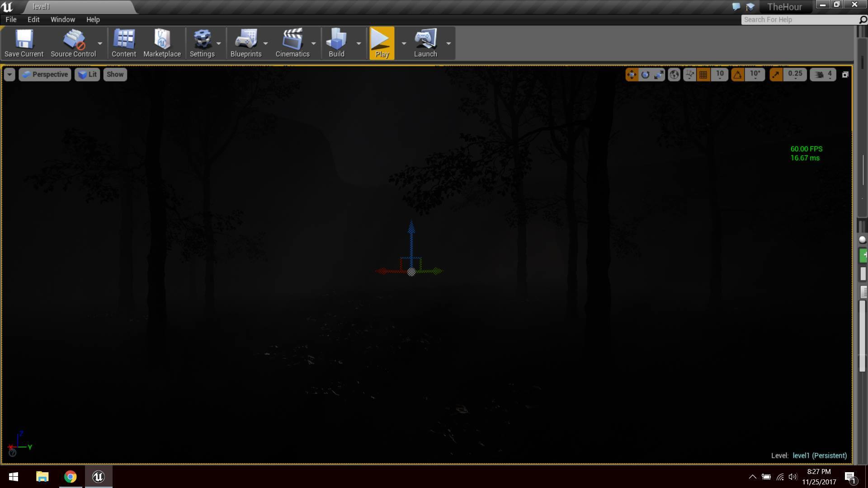Open the Perspective view mode button

45,75
